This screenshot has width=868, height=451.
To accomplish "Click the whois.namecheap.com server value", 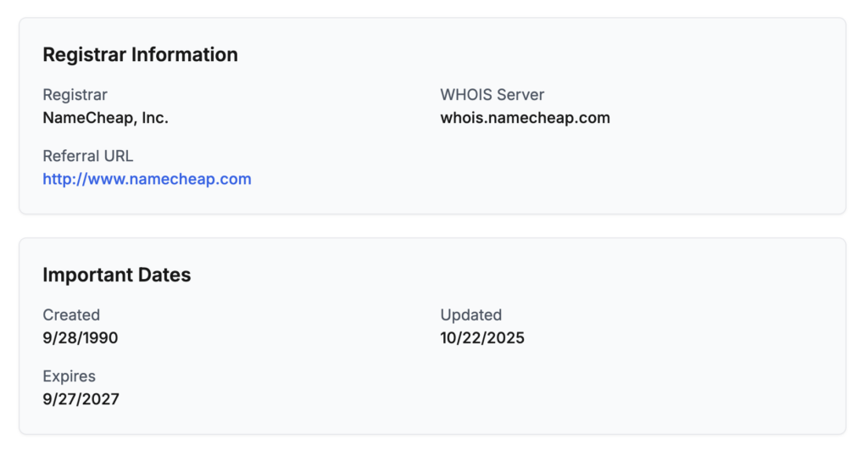I will (525, 118).
